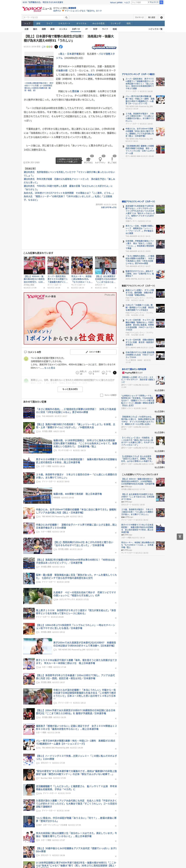
Task: Open the ライブ tab in the dark navigation bar
Action: pyautogui.click(x=49, y=24)
